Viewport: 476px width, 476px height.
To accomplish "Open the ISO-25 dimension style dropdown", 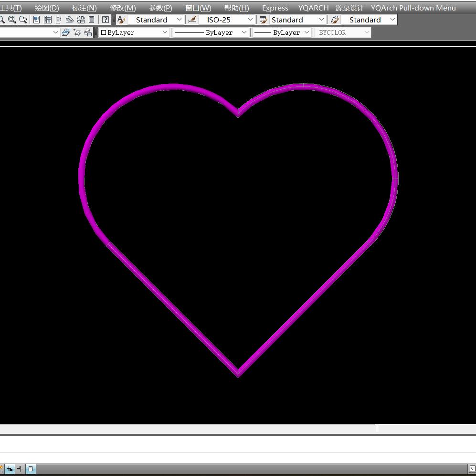I will point(250,20).
